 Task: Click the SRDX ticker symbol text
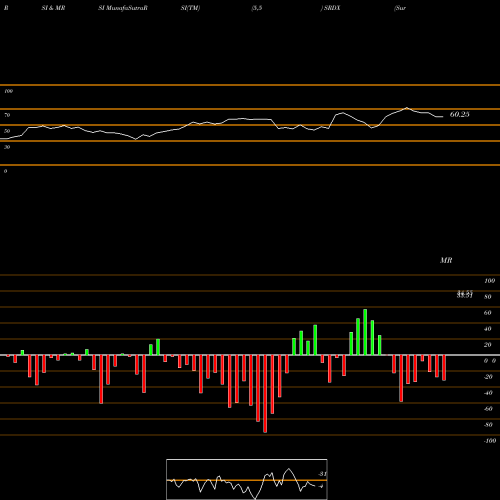[332, 8]
